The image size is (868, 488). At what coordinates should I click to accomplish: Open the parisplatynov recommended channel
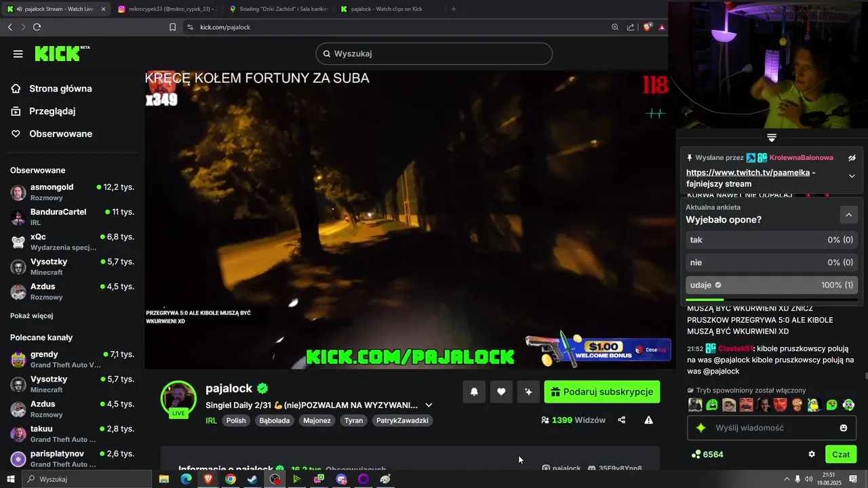tap(72, 459)
